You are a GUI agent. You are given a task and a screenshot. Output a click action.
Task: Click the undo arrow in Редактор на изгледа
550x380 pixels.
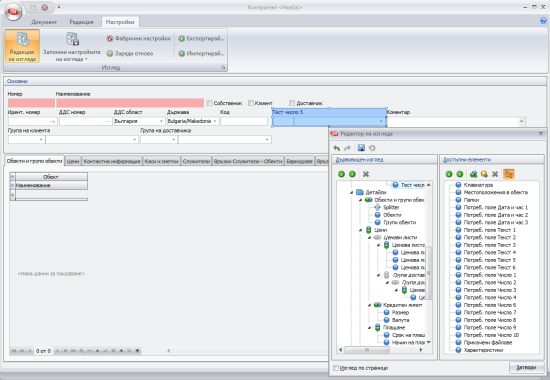point(337,148)
